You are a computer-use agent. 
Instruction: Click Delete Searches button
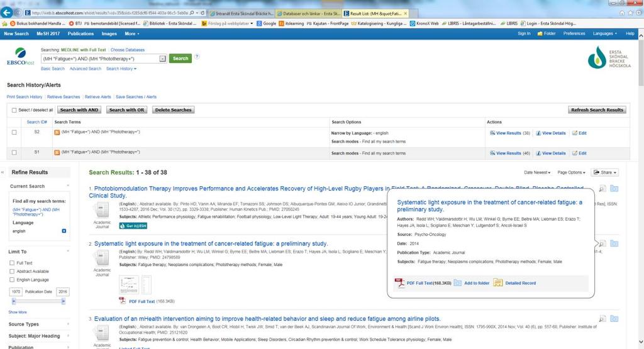[x=174, y=110]
